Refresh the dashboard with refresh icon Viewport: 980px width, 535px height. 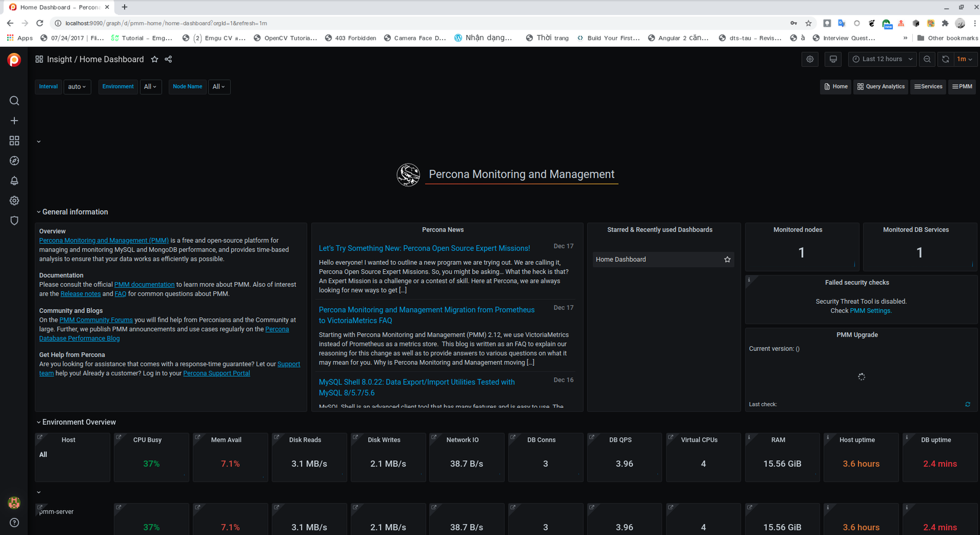click(x=946, y=59)
